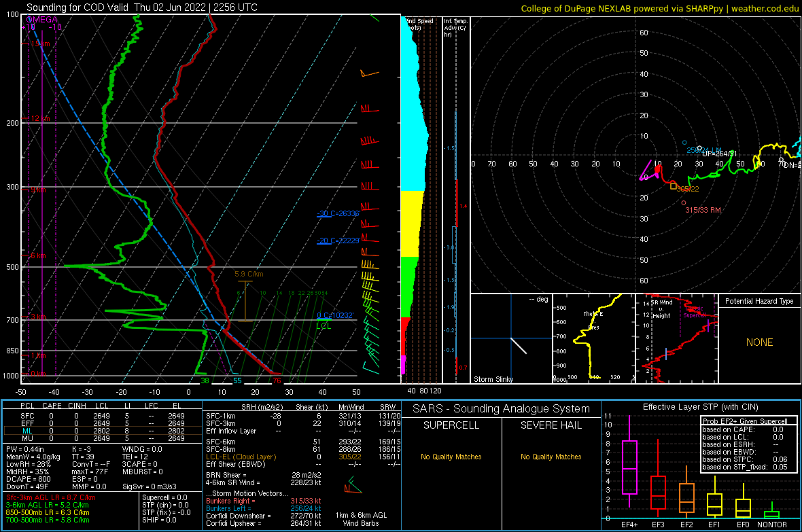The width and height of the screenshot is (802, 532).
Task: Select the 'Storm Slinky' label
Action: tap(493, 379)
